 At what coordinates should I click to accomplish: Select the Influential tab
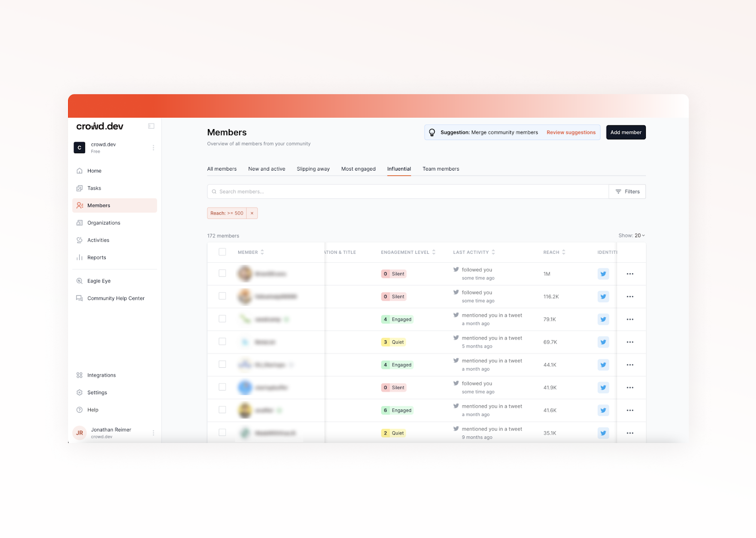(399, 169)
